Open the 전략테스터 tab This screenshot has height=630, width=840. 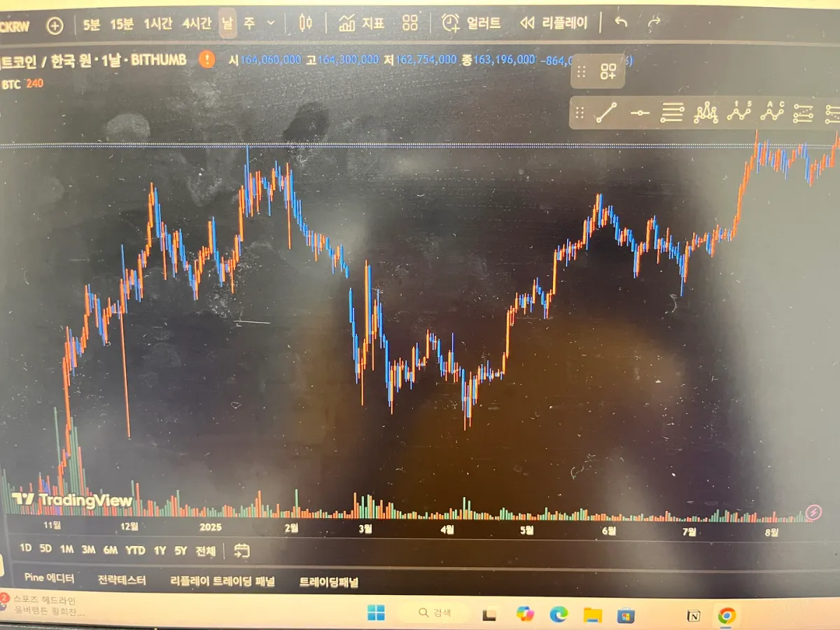122,580
